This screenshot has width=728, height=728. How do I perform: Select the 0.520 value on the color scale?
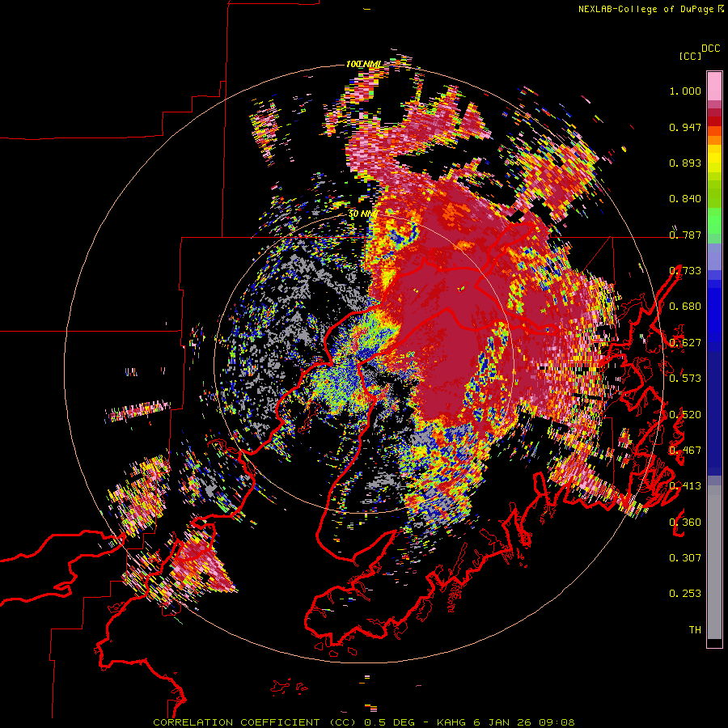tap(685, 415)
